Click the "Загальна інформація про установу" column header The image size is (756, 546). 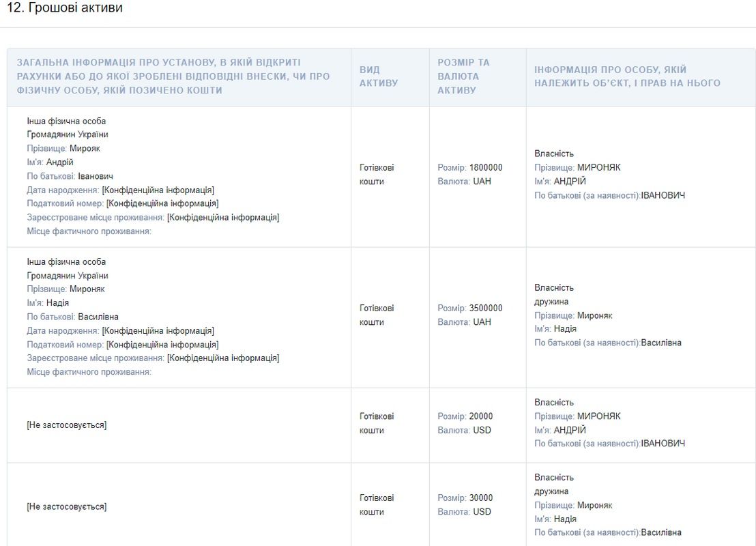tap(173, 76)
